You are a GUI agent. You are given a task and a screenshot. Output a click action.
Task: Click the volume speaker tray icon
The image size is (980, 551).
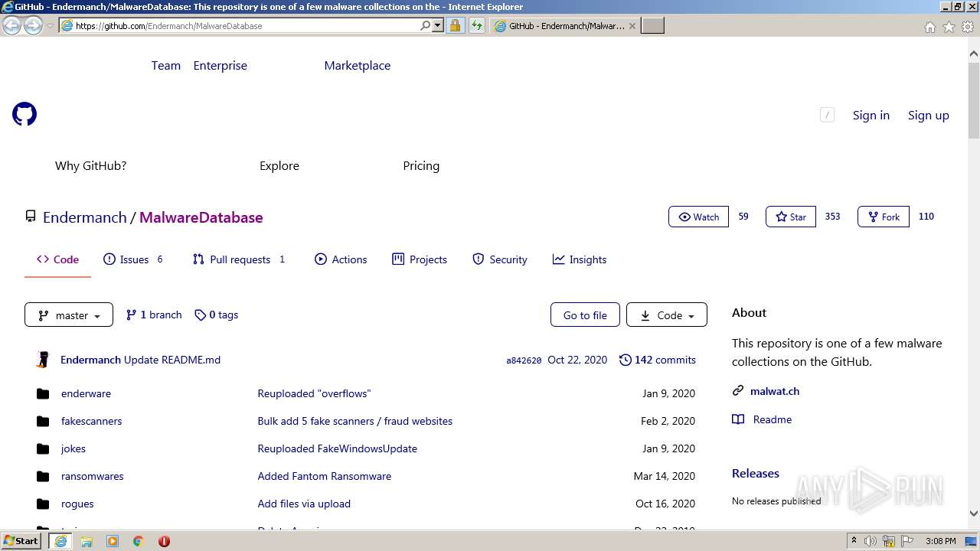(871, 541)
